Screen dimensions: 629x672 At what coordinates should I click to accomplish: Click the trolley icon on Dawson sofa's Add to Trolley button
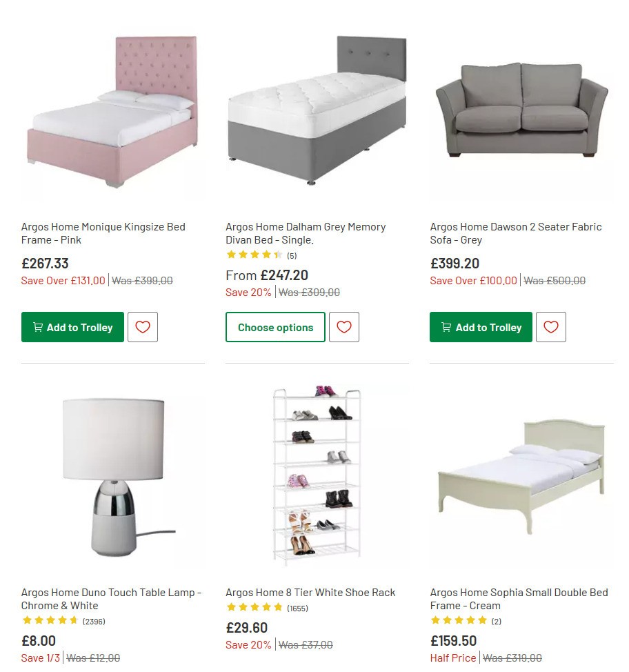pyautogui.click(x=446, y=327)
